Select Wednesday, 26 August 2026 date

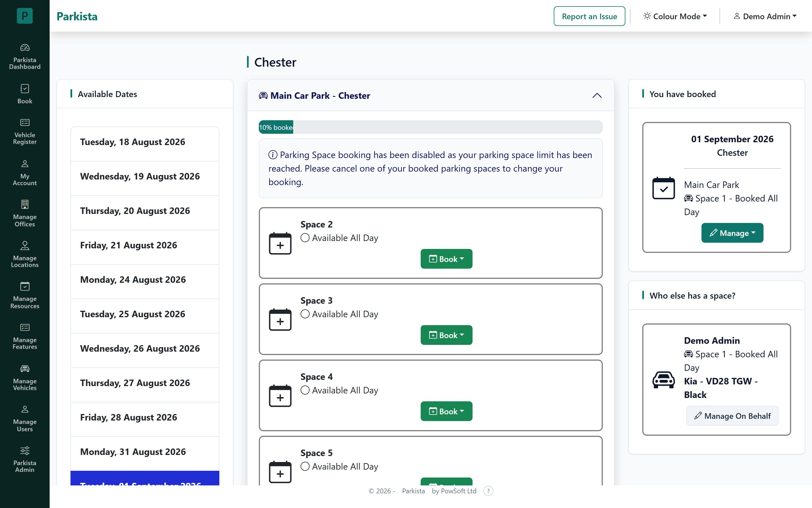145,350
